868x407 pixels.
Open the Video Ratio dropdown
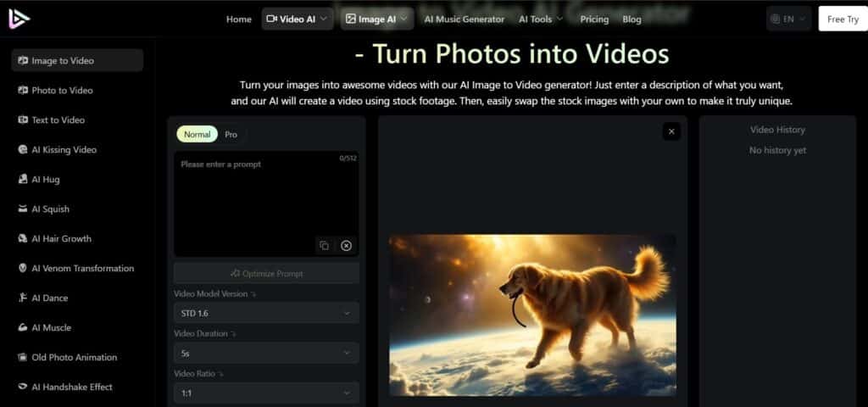coord(266,393)
